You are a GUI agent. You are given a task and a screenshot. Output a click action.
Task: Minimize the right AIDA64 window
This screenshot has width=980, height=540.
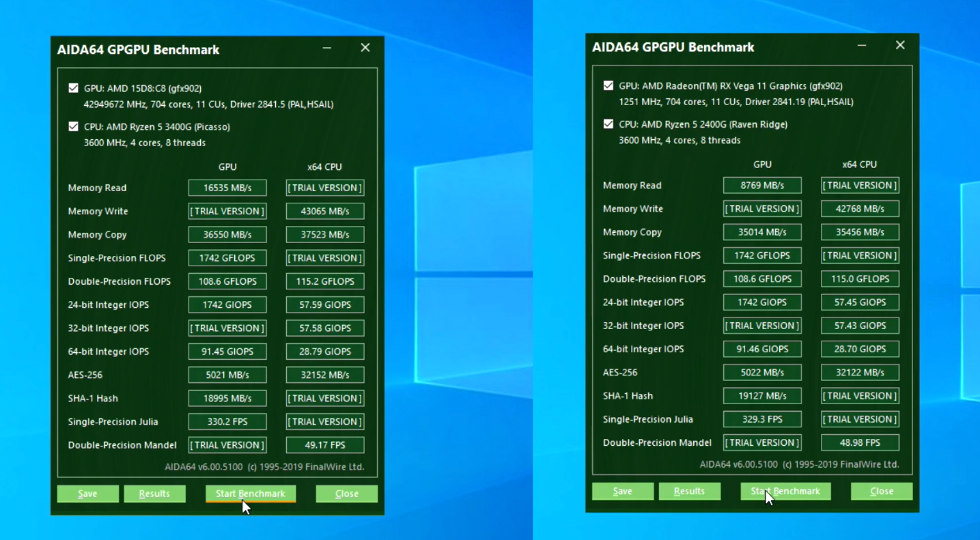862,45
